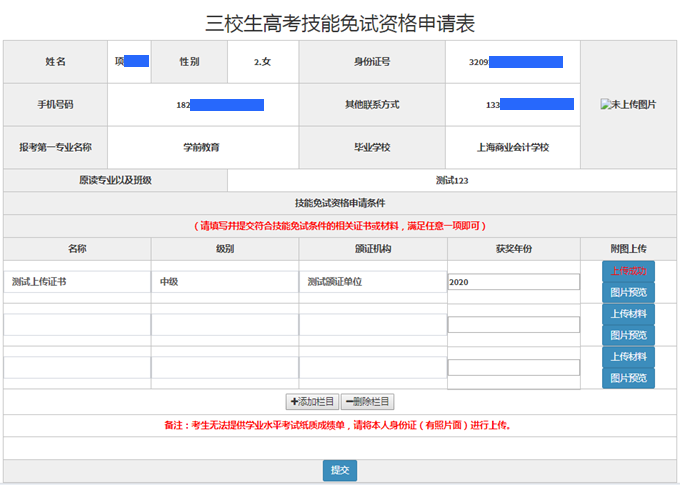This screenshot has width=680, height=485.
Task: Open 图片预览 for the first certificate row
Action: (x=628, y=293)
